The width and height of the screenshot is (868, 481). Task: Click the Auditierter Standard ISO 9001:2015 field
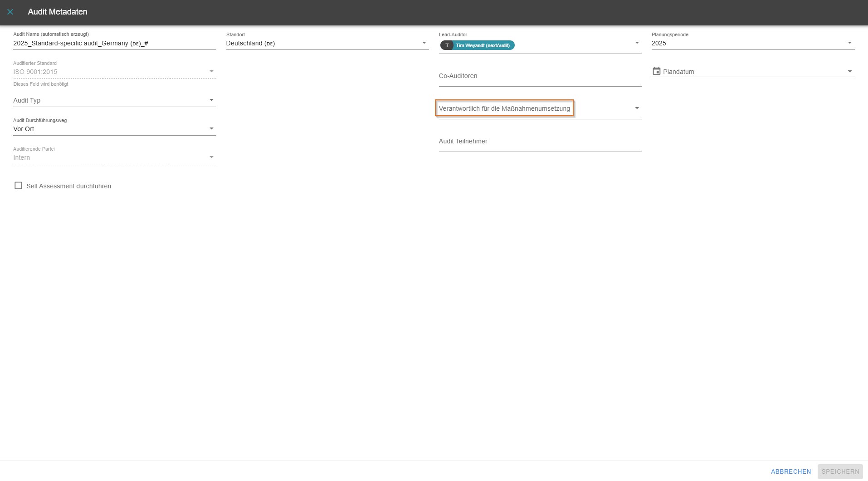[109, 72]
